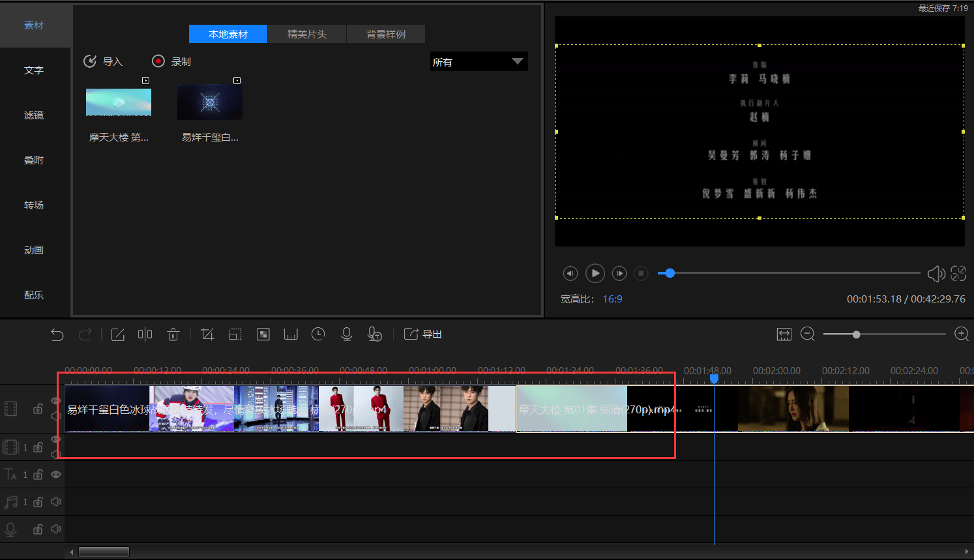Viewport: 974px width, 560px height.
Task: Start voiceover with the microphone icon
Action: pos(347,334)
